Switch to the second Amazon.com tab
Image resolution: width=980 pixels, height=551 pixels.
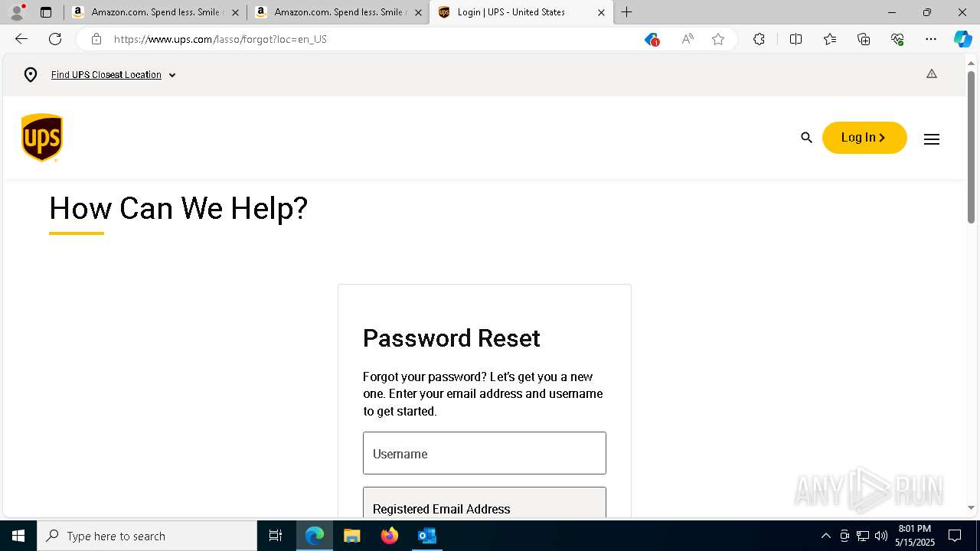tap(338, 12)
